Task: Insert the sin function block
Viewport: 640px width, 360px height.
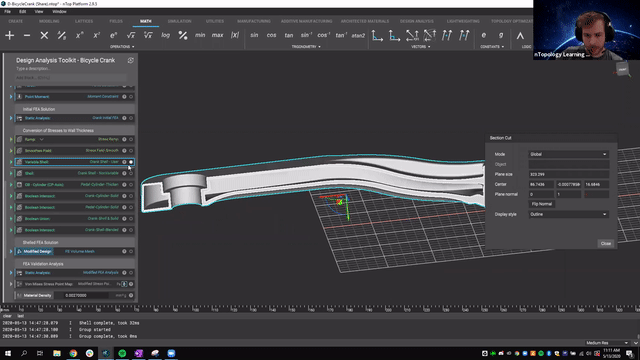Action: (254, 36)
